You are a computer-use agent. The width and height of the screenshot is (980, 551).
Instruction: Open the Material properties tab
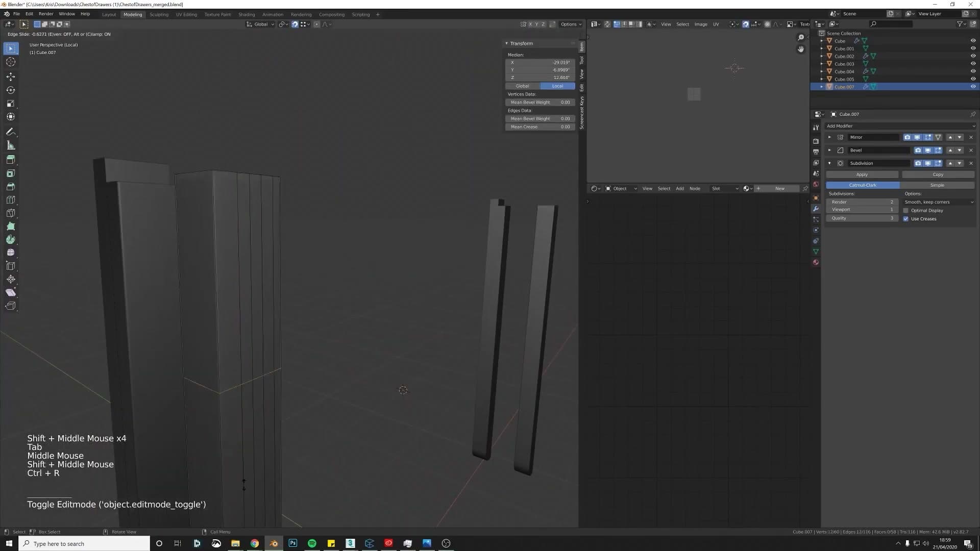816,262
